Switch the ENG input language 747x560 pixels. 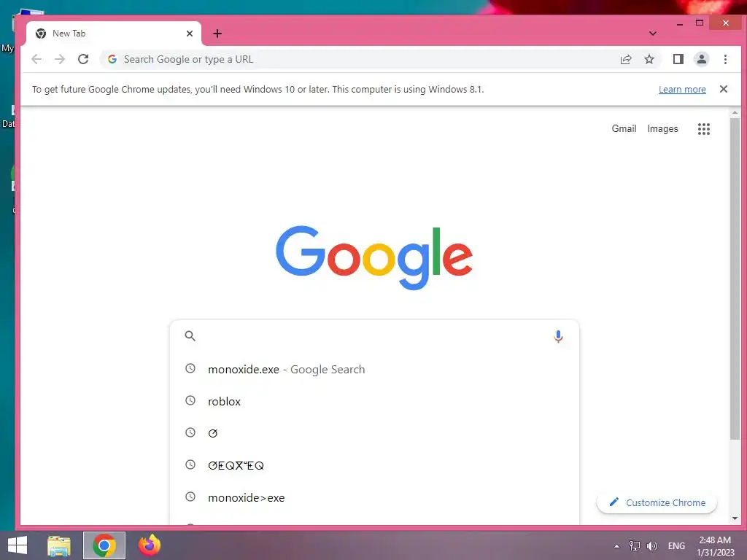pyautogui.click(x=676, y=545)
